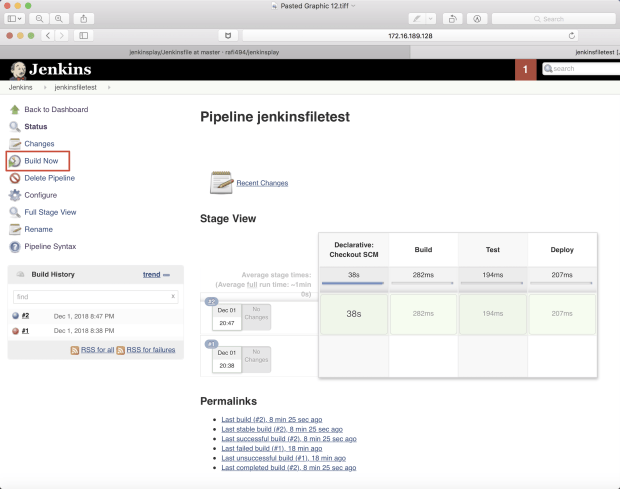620x489 pixels.
Task: Open Configure in the side menu
Action: tap(40, 195)
